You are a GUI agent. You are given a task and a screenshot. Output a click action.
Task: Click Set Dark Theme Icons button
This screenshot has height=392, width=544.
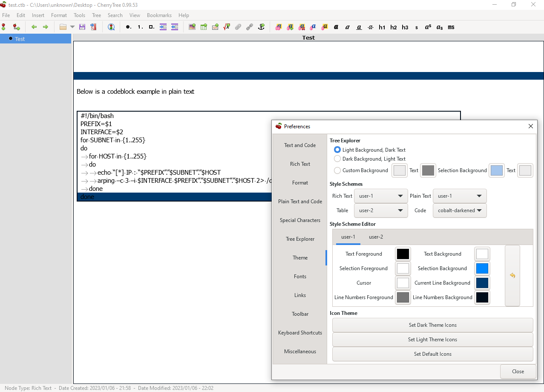click(x=432, y=325)
